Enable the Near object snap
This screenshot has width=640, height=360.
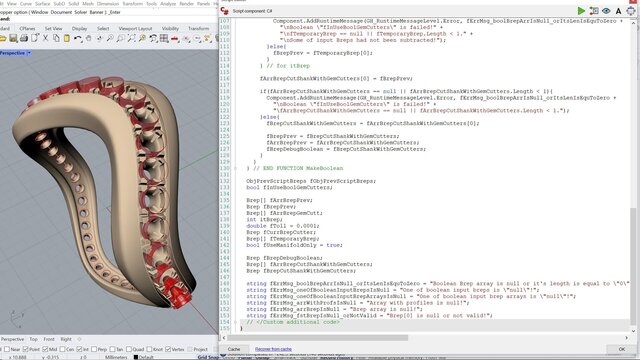coord(7,349)
